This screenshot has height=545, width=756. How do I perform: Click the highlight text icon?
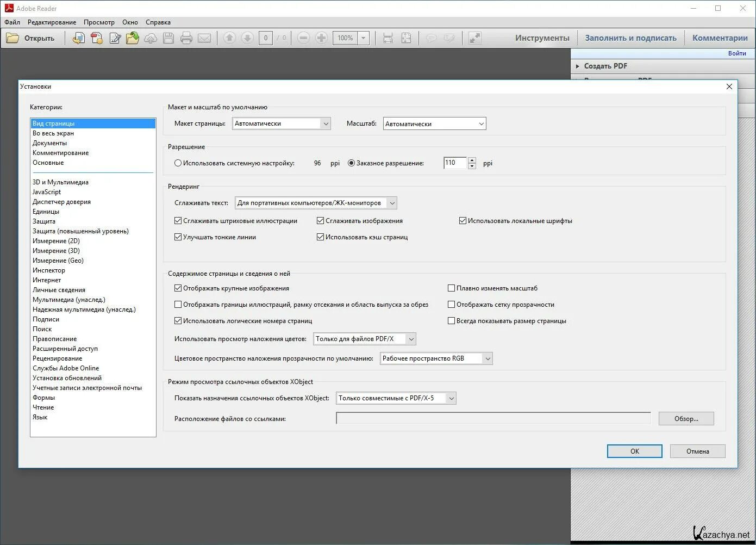tap(449, 38)
